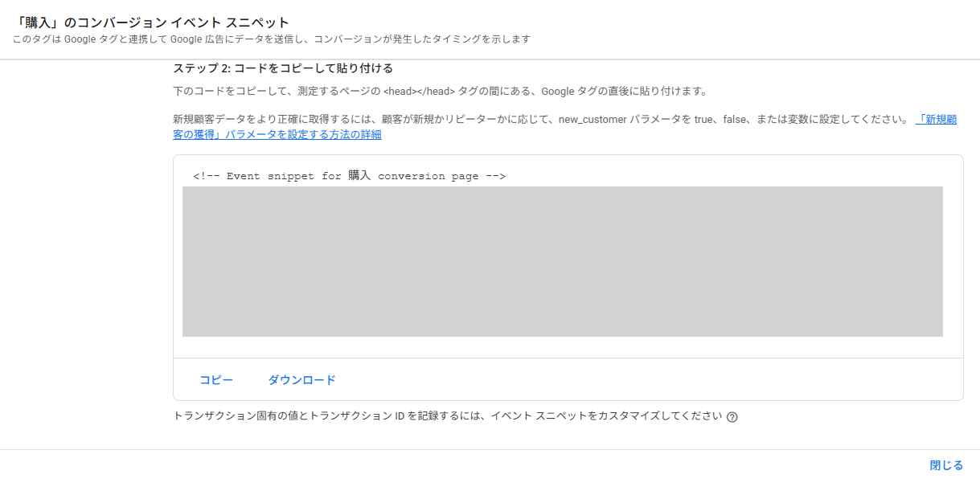980x483 pixels.
Task: Click the コピー button
Action: click(x=216, y=380)
